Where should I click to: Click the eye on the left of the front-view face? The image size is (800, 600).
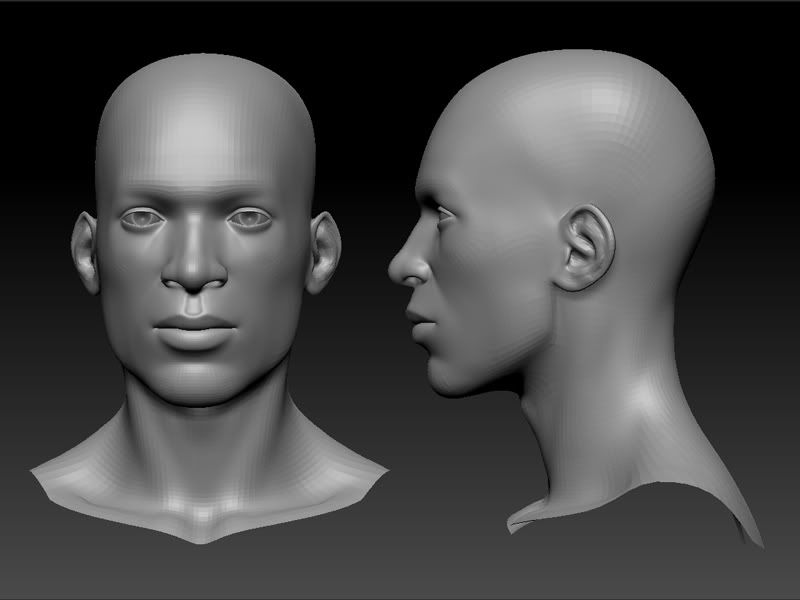(146, 218)
